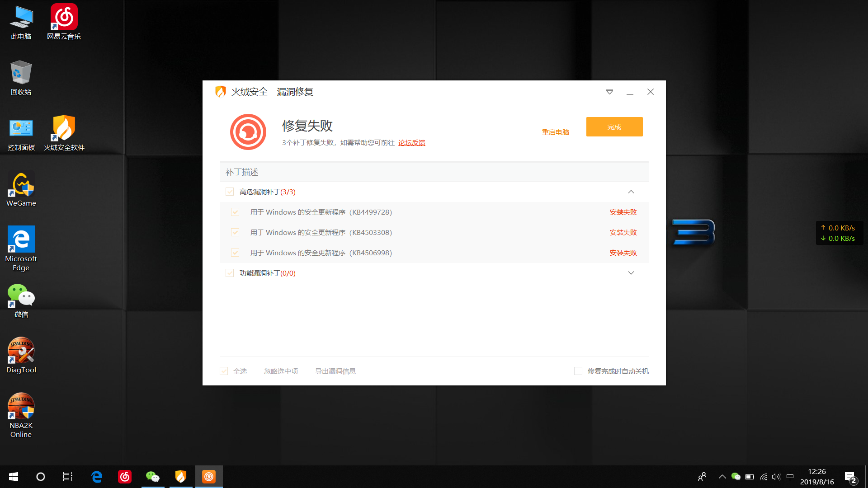Expand the 功能漏洞补丁 section
Viewport: 868px width, 488px height.
click(631, 273)
